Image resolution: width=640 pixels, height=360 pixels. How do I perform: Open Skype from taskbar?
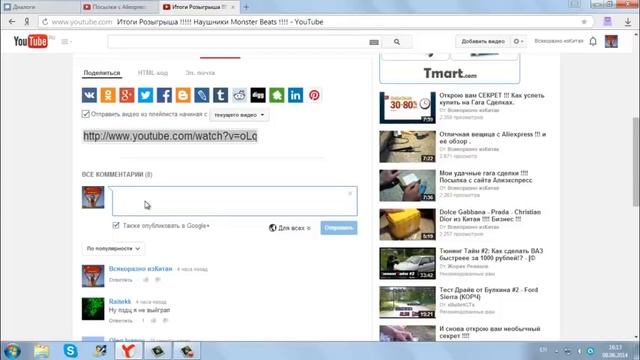[70, 351]
